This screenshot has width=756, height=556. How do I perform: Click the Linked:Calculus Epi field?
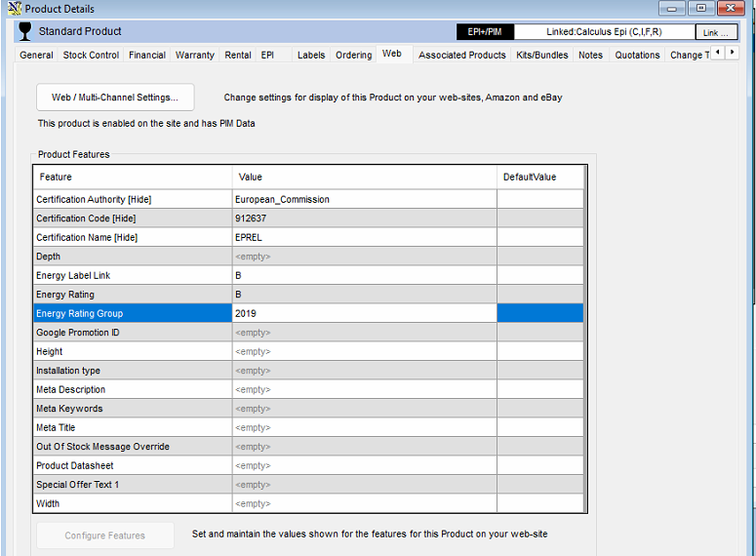pos(603,32)
